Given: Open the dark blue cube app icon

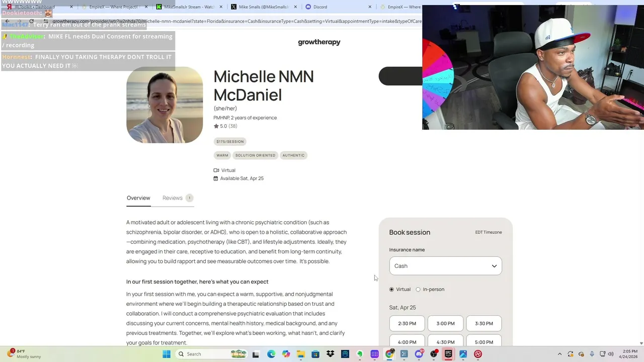Looking at the screenshot, I should click(x=345, y=354).
